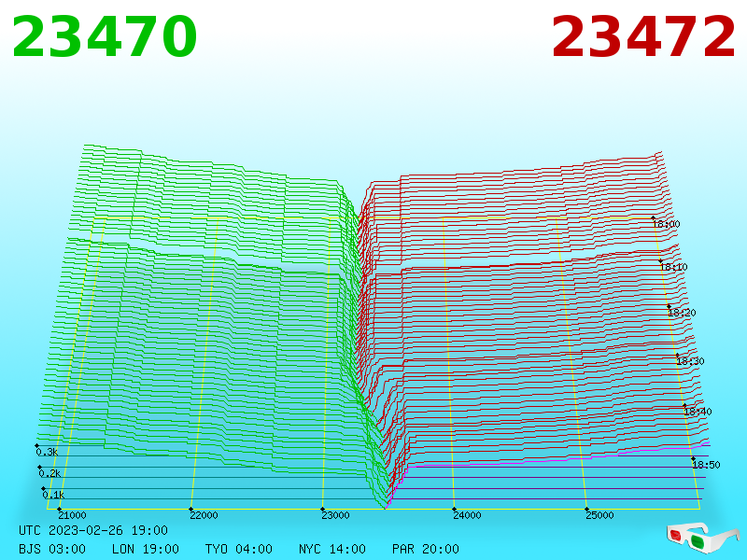Click the 18:40 time axis marker
Viewport: 747px width, 560px height.
point(698,412)
